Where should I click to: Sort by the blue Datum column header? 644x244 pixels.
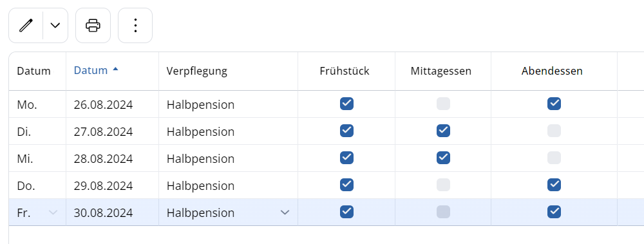point(91,70)
